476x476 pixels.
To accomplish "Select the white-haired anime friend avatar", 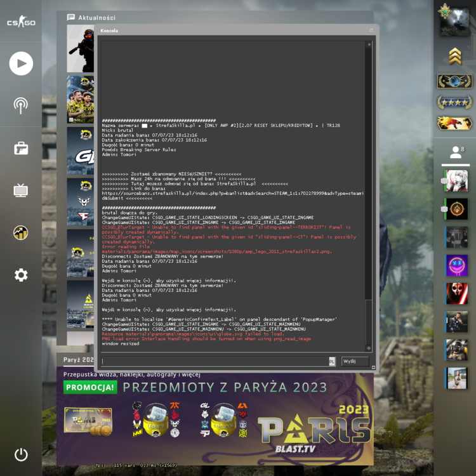I will [x=456, y=181].
